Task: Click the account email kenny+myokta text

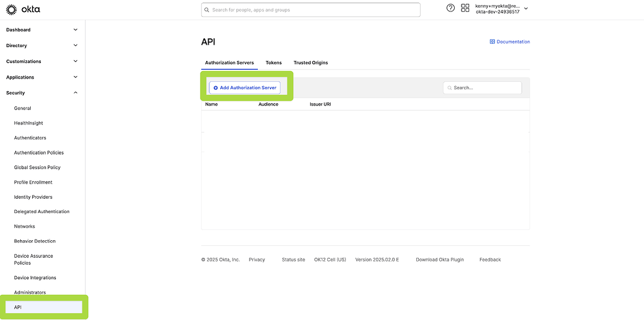Action: coord(497,6)
